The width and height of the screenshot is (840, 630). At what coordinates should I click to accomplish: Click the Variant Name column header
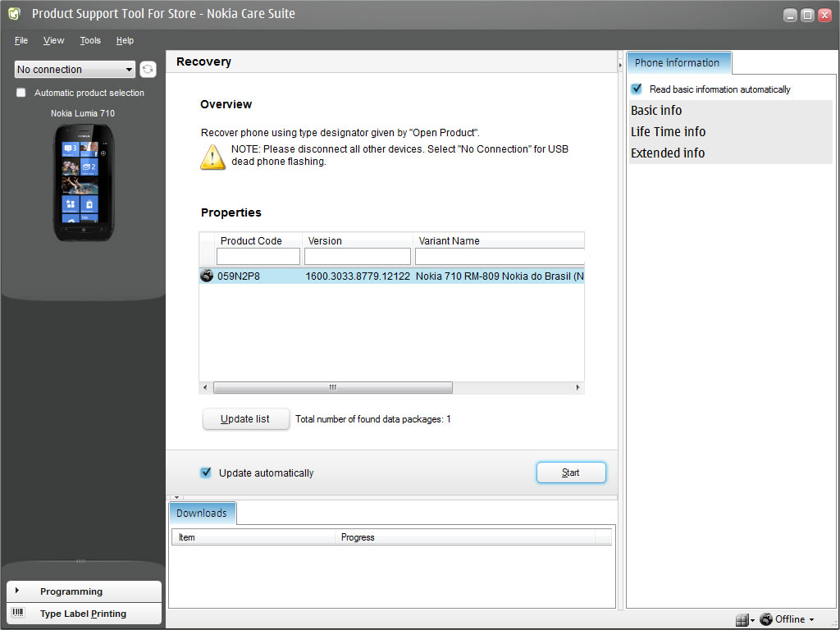[x=499, y=240]
